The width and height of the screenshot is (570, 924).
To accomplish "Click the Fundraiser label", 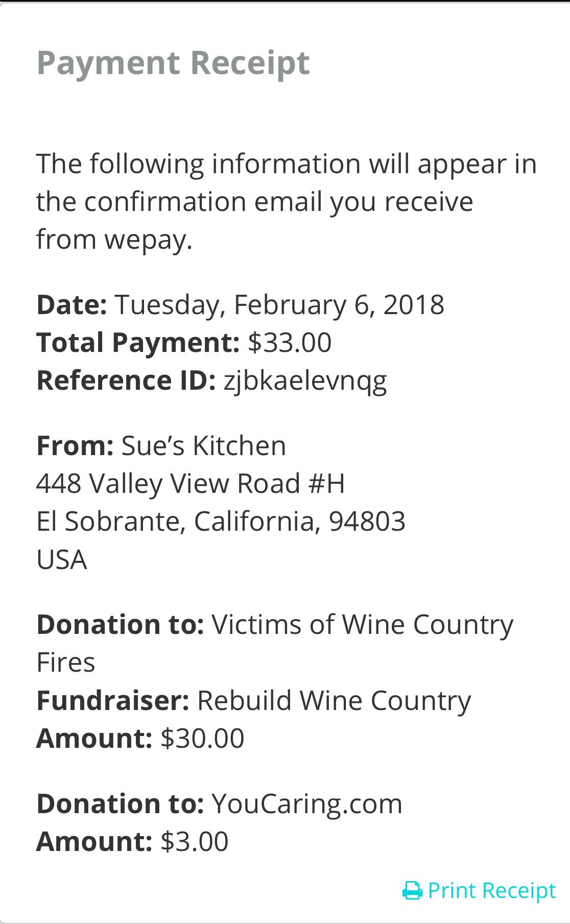I will pyautogui.click(x=113, y=700).
